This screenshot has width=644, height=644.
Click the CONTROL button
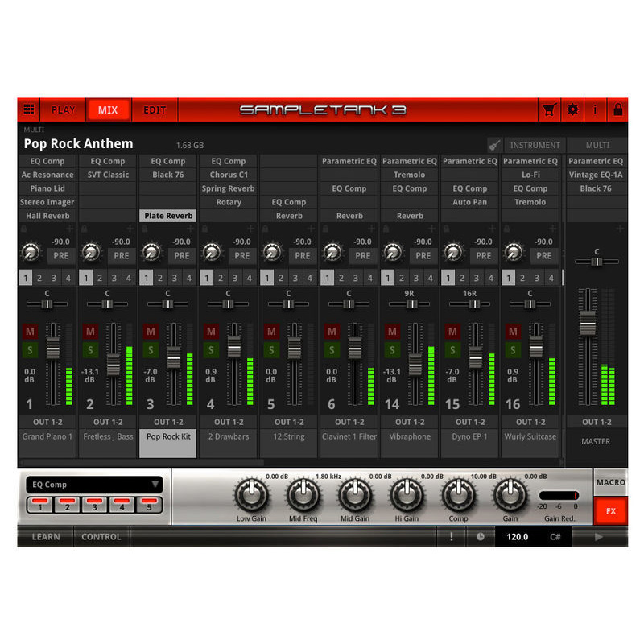101,536
